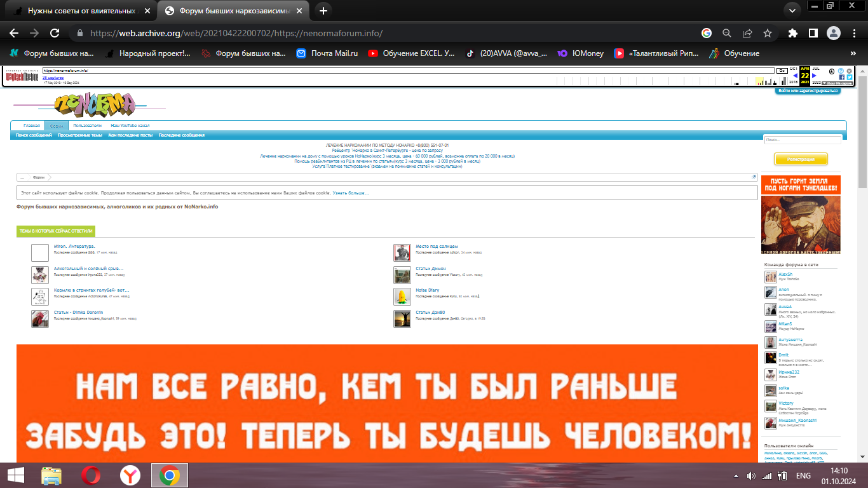Open the Chrome extensions puzzle icon
Image resolution: width=868 pixels, height=488 pixels.
(792, 33)
